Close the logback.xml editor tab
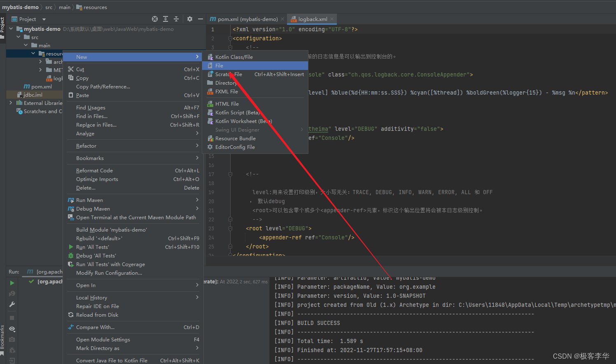This screenshot has width=616, height=364. click(x=332, y=19)
